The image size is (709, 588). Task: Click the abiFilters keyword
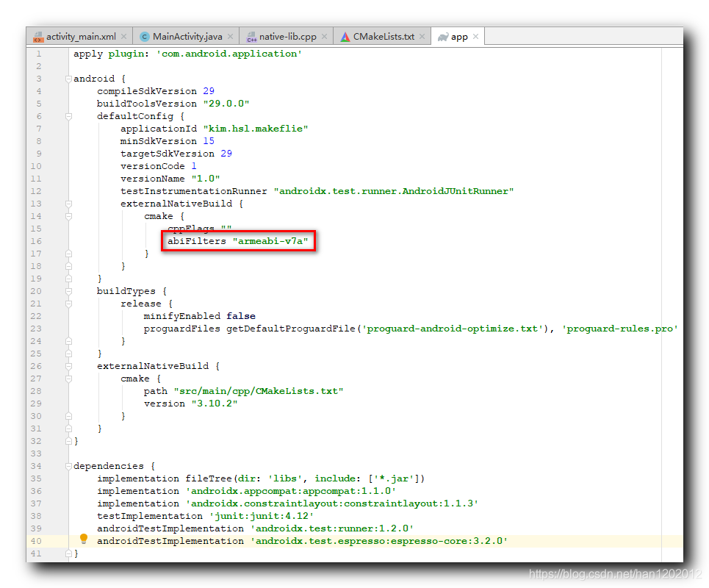(x=197, y=241)
